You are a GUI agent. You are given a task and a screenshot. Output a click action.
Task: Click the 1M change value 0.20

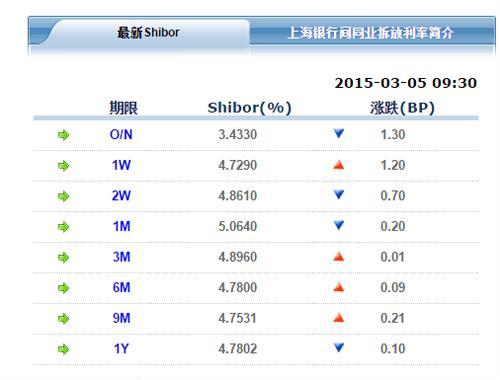[393, 226]
